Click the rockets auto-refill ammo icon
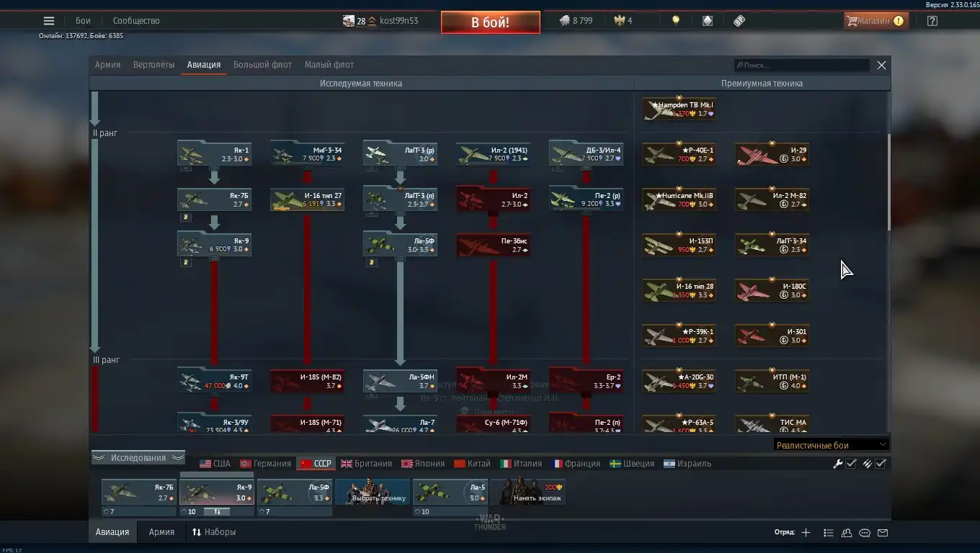Screen dimensions: 980x553 [x=868, y=464]
